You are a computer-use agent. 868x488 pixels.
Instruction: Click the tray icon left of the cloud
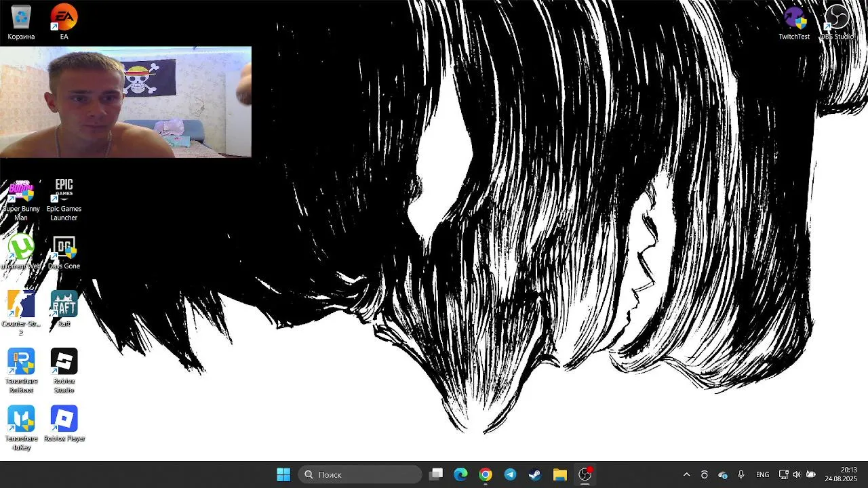tap(705, 475)
